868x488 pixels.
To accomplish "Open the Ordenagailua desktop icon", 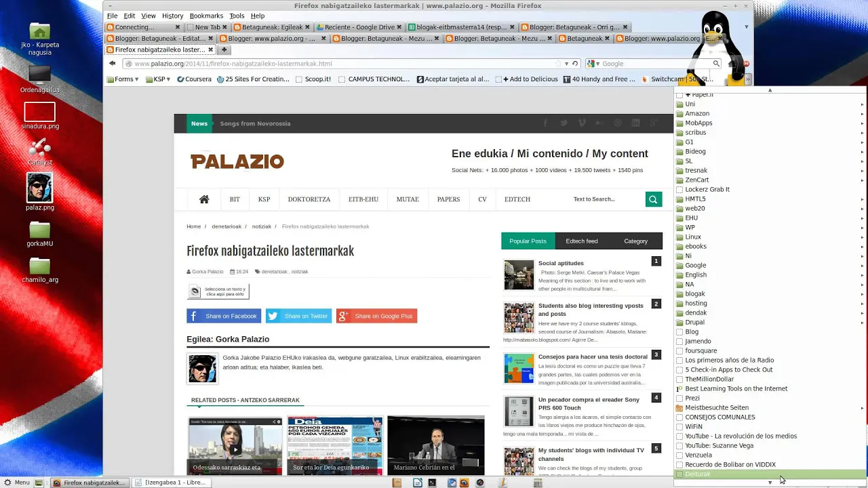I will point(40,79).
